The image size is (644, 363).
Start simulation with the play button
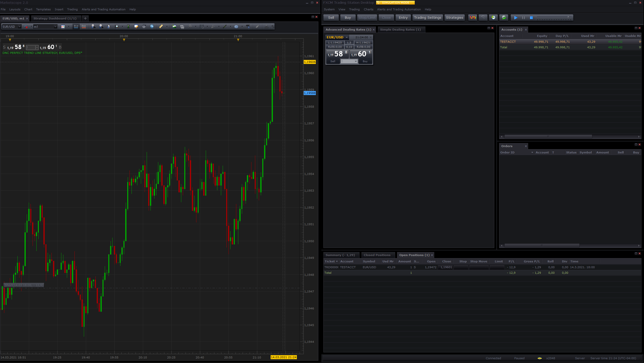click(x=516, y=17)
